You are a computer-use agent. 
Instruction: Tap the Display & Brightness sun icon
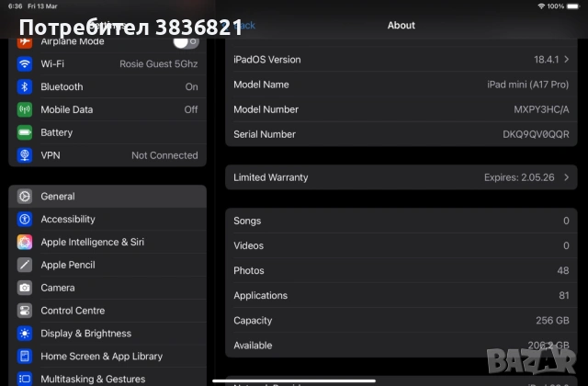point(25,334)
